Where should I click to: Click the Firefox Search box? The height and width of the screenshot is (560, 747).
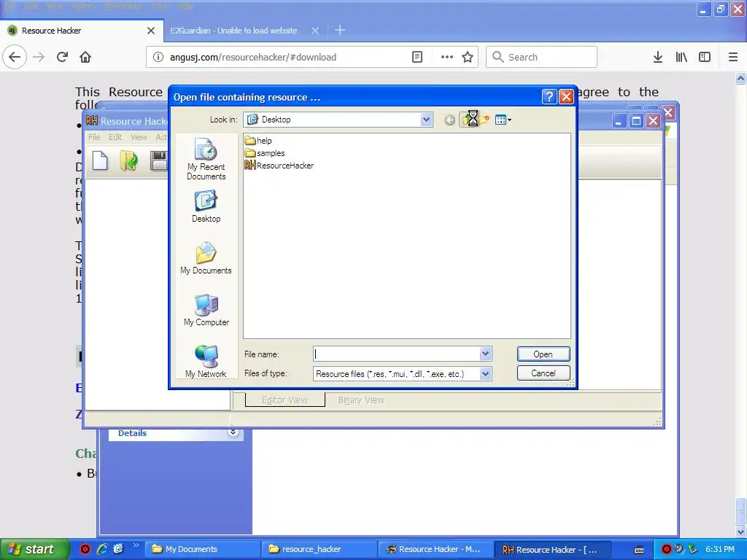(541, 57)
